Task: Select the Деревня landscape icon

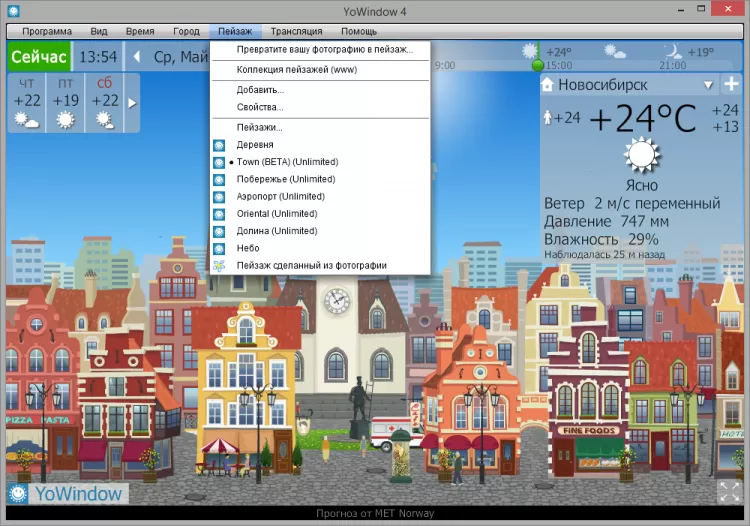Action: tap(219, 145)
